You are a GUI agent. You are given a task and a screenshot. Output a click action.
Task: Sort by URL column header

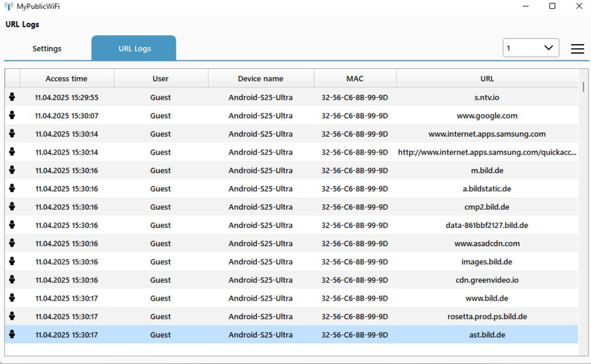point(487,79)
